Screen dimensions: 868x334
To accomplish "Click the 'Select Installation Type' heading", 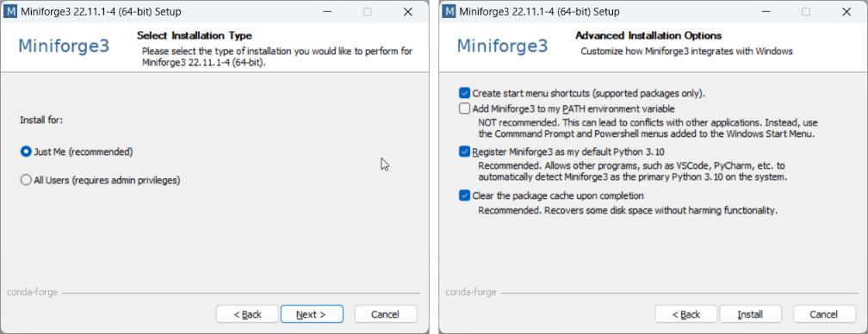I will 195,36.
